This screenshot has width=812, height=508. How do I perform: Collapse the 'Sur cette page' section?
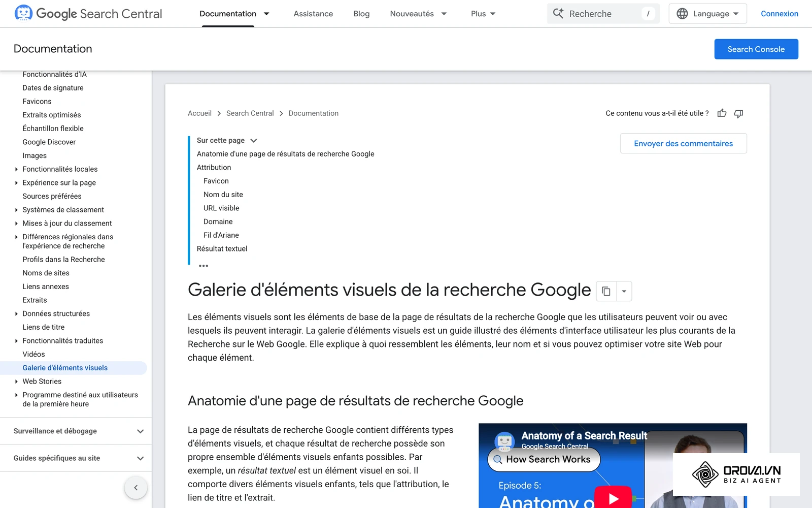(254, 140)
